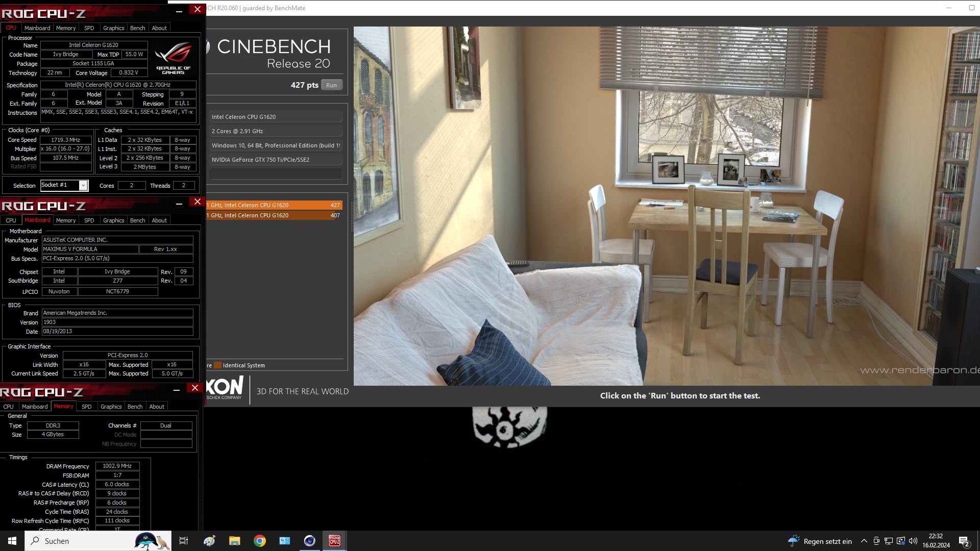The width and height of the screenshot is (980, 551).
Task: Open Bench tab in bottom CPU-Z window
Action: [135, 407]
